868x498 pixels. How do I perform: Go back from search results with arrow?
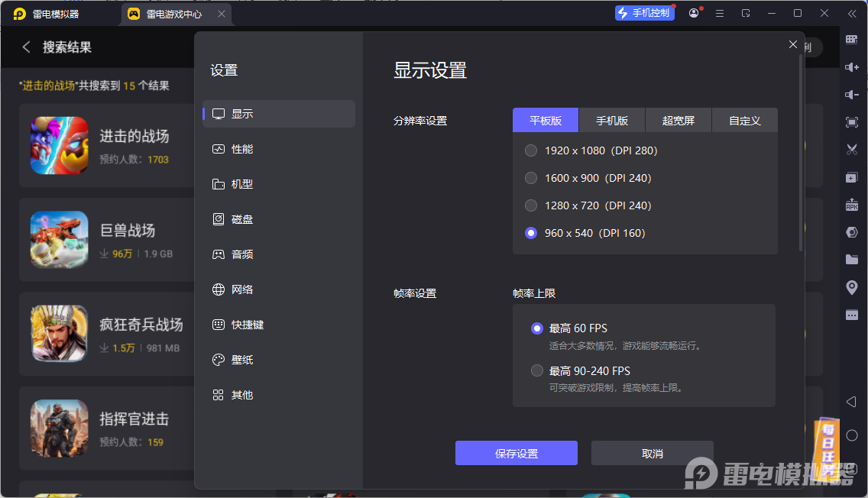[x=26, y=47]
